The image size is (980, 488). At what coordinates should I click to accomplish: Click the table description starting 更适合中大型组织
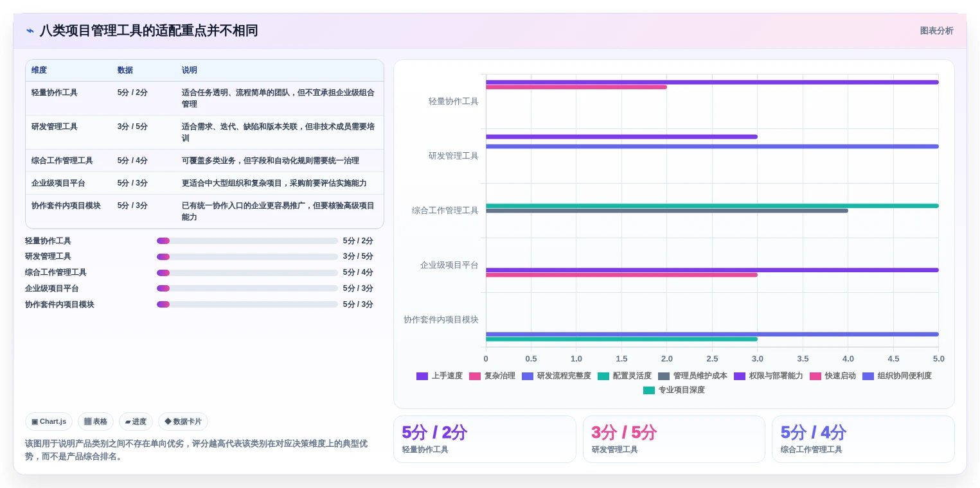(x=274, y=183)
